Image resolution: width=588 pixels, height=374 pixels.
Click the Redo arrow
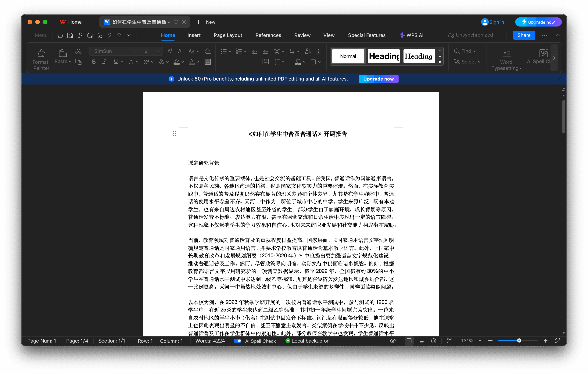tap(119, 35)
